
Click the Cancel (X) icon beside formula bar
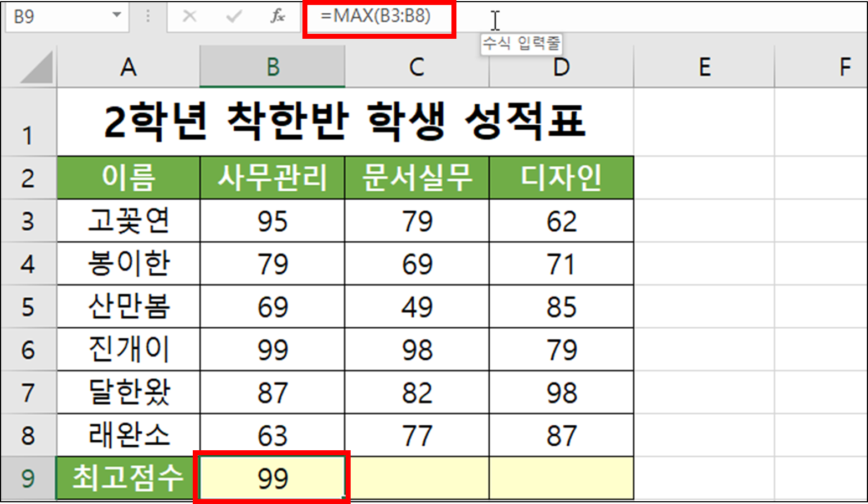click(190, 17)
